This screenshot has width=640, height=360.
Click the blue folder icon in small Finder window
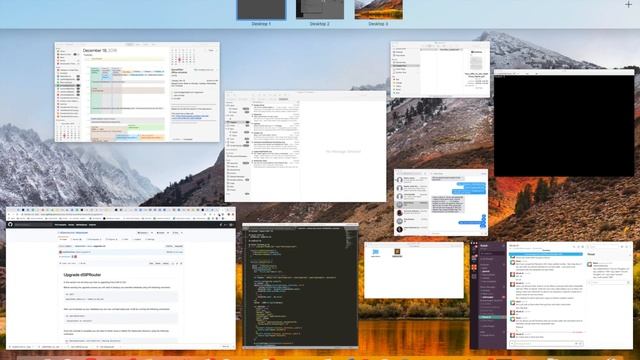tap(376, 252)
